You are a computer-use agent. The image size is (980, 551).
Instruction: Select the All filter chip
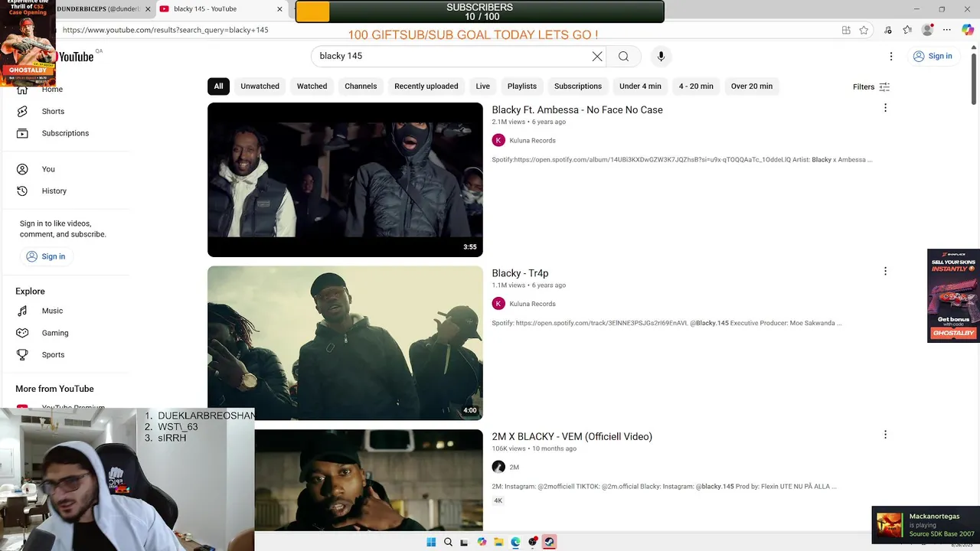(x=218, y=86)
